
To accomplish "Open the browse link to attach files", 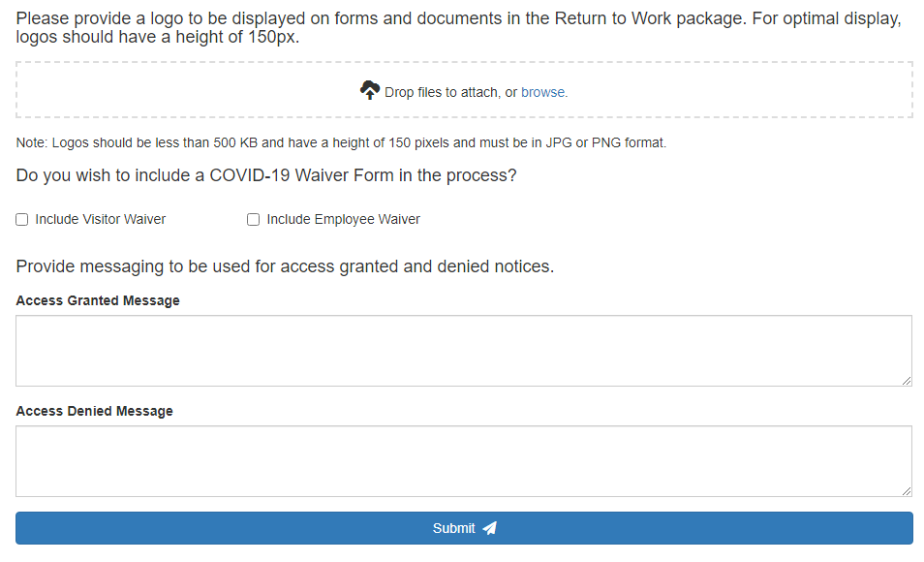I will pyautogui.click(x=543, y=93).
